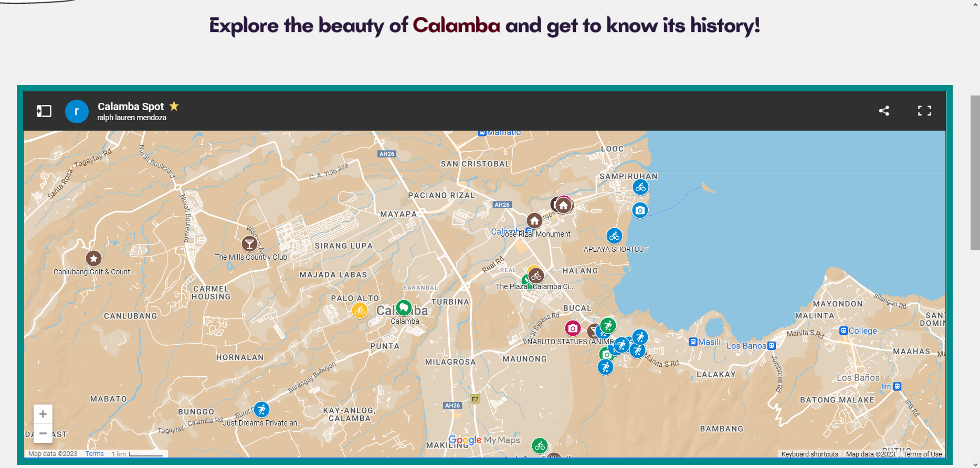Screen dimensions: 980x468
Task: Click the 'Calamba Spot' map title
Action: (x=131, y=107)
